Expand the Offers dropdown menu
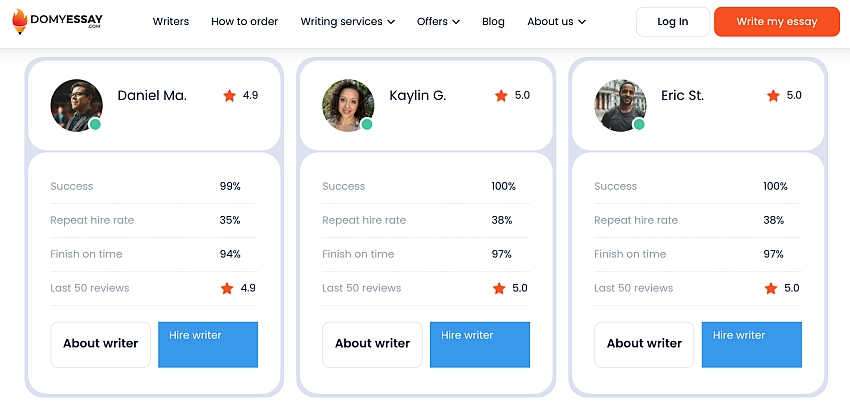The image size is (850, 407). click(438, 21)
